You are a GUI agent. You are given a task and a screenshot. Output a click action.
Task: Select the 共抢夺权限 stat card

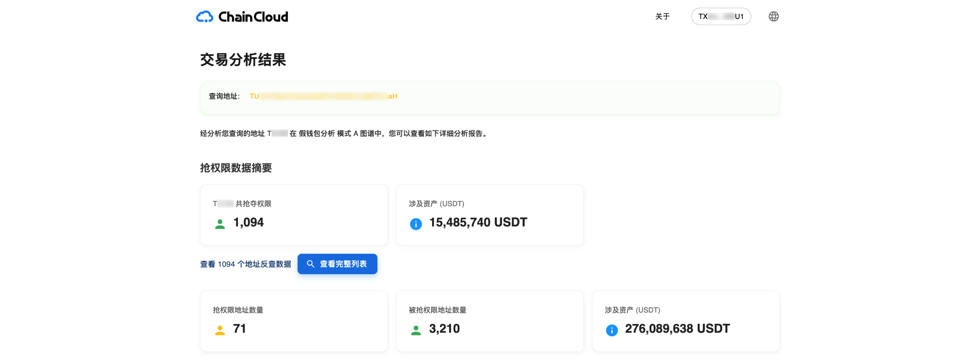click(x=294, y=215)
